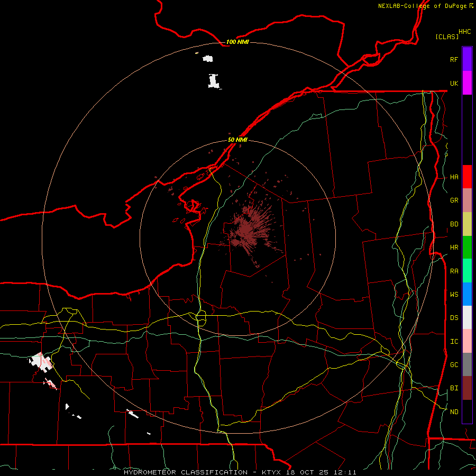The image size is (476, 476).
Task: Click the WS blue legend swatch
Action: tap(467, 294)
